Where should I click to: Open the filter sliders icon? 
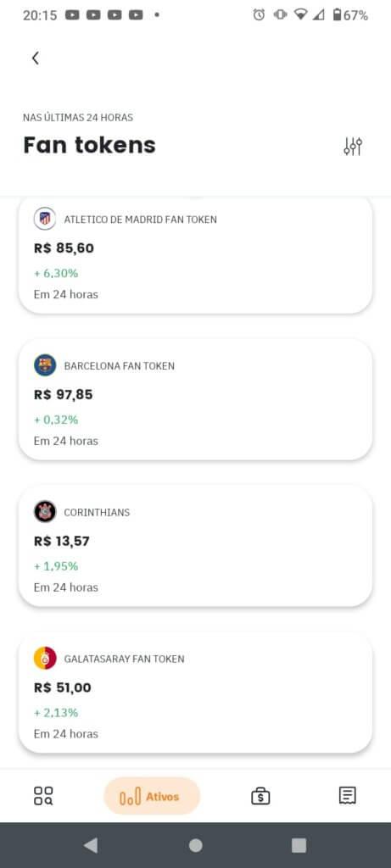(x=353, y=146)
